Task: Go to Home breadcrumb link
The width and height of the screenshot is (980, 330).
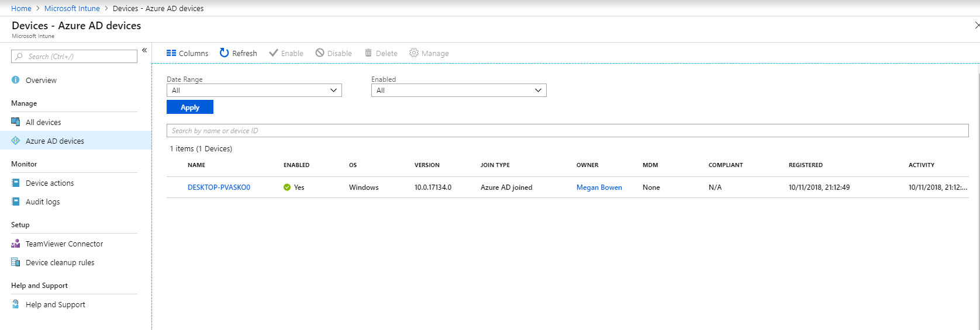Action: point(21,8)
